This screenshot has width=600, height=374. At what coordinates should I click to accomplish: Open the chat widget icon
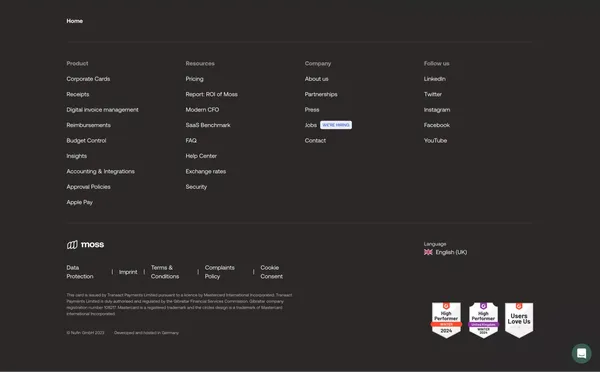pyautogui.click(x=581, y=353)
